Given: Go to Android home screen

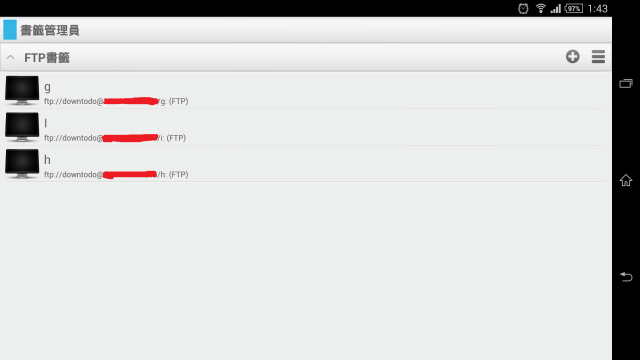Looking at the screenshot, I should coord(626,180).
